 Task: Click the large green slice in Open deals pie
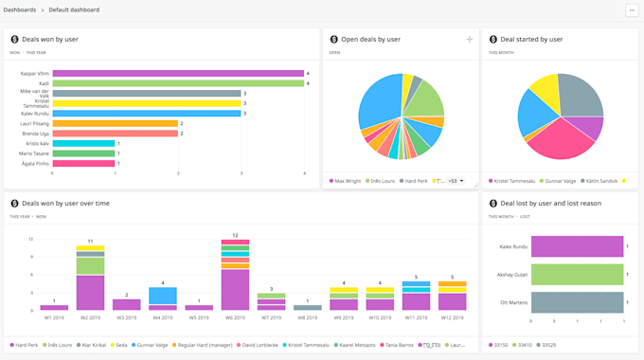click(425, 100)
